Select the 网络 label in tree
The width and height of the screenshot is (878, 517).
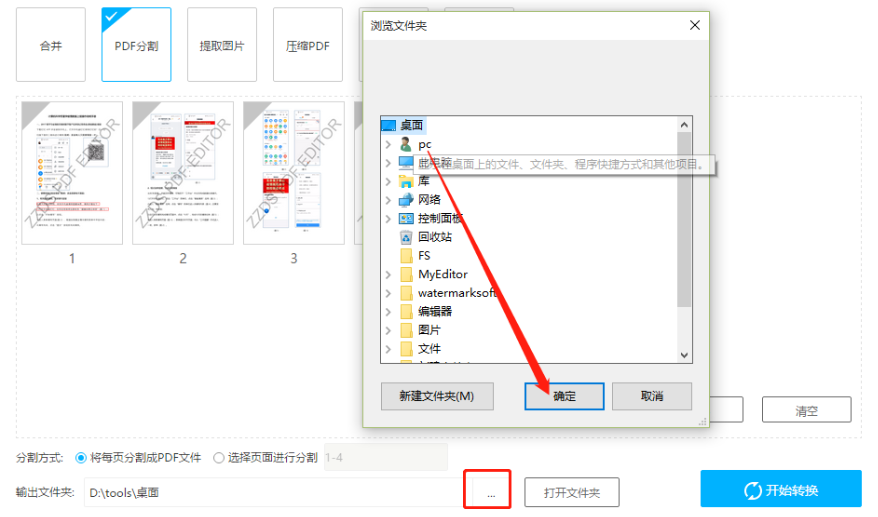point(429,200)
